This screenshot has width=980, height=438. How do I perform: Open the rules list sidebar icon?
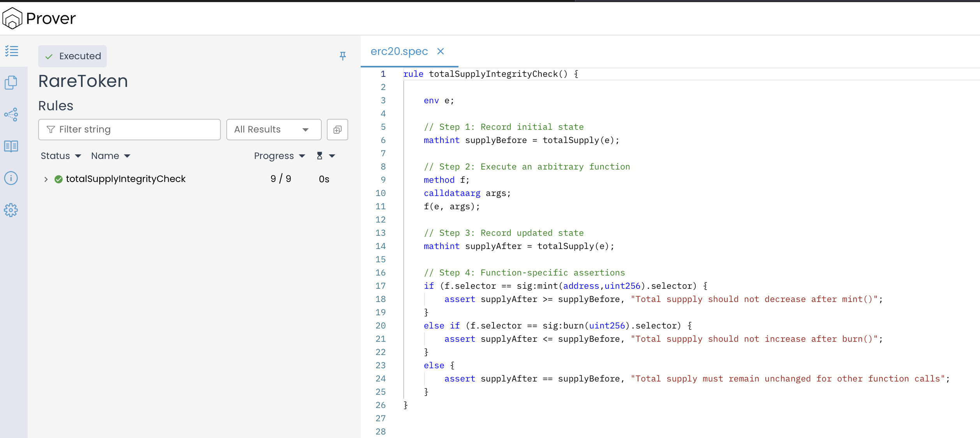coord(12,51)
